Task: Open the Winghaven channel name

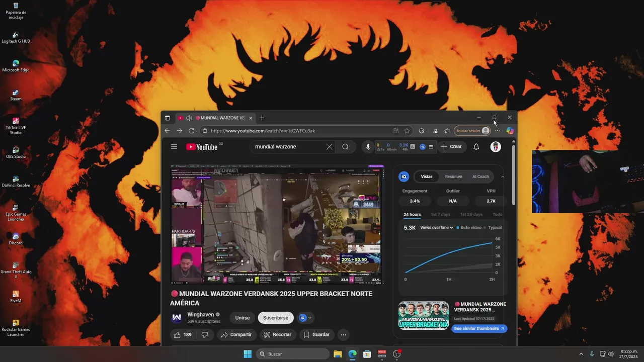Action: (x=201, y=315)
